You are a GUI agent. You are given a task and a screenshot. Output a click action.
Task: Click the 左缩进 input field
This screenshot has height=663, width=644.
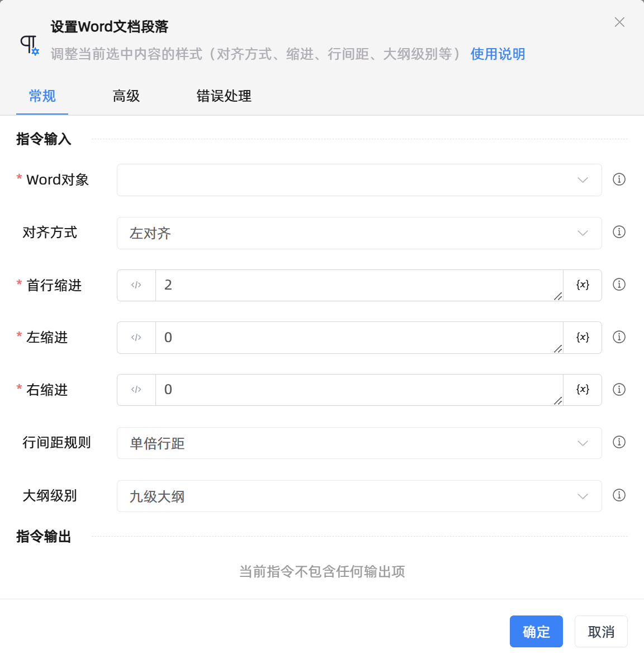click(359, 338)
